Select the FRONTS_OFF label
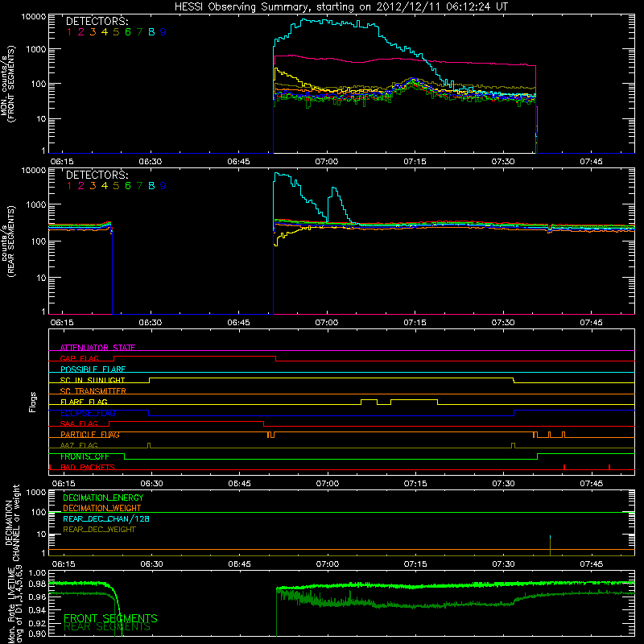 (85, 456)
